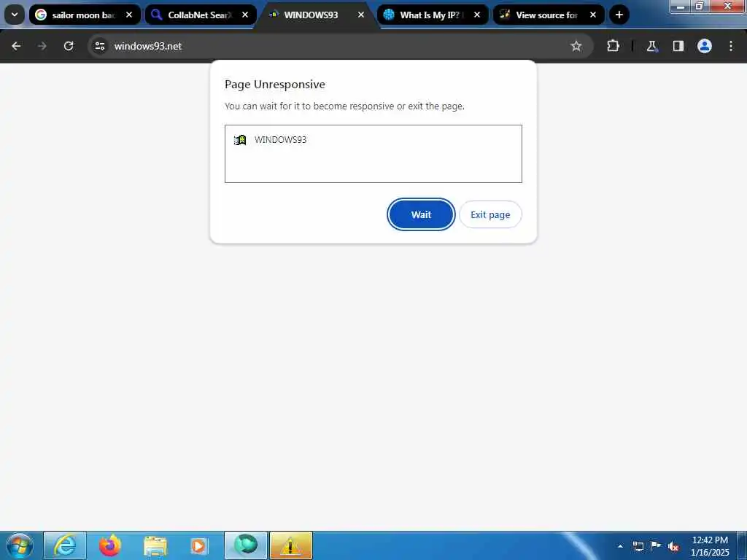Open a new tab with the plus button

point(619,15)
